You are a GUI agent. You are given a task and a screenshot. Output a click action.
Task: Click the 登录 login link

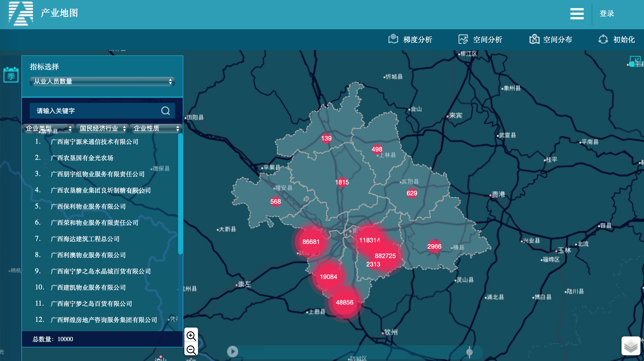click(x=607, y=14)
